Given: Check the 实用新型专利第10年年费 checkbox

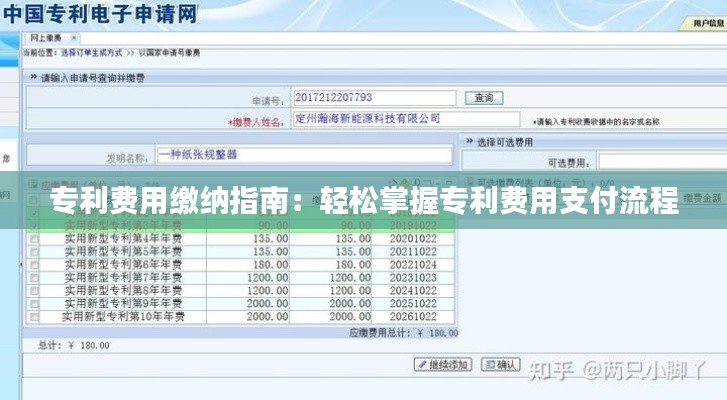Looking at the screenshot, I should coord(35,317).
